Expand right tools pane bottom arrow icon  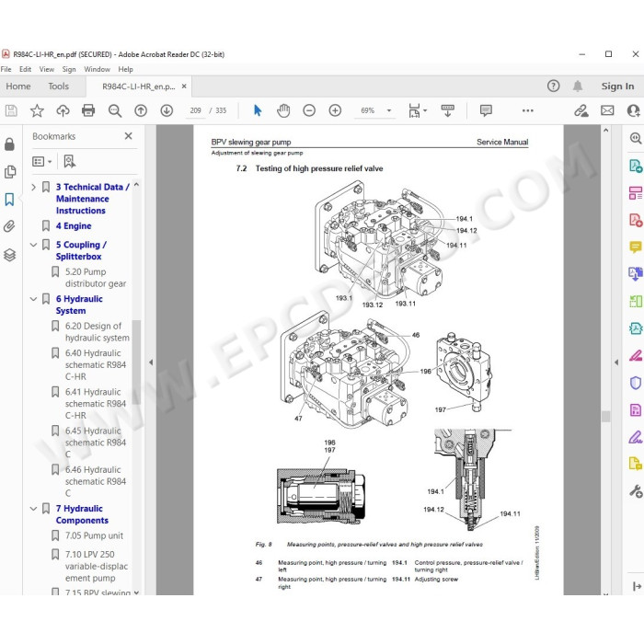(x=637, y=586)
